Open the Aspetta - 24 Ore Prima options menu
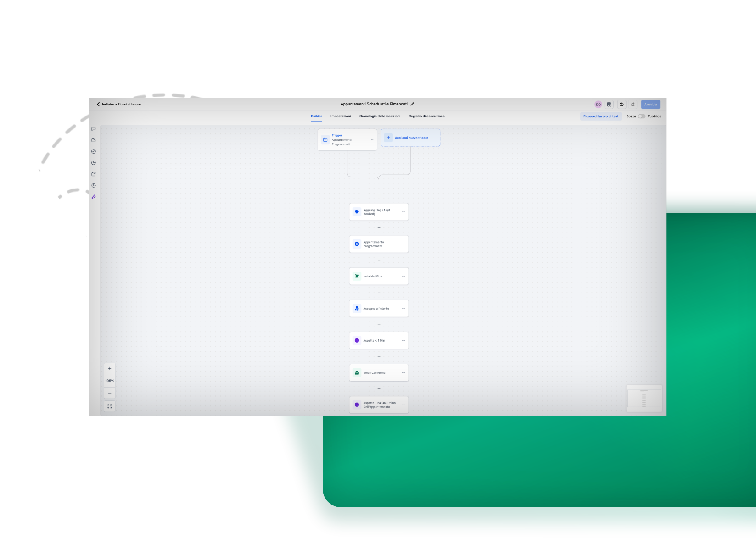 click(x=403, y=405)
